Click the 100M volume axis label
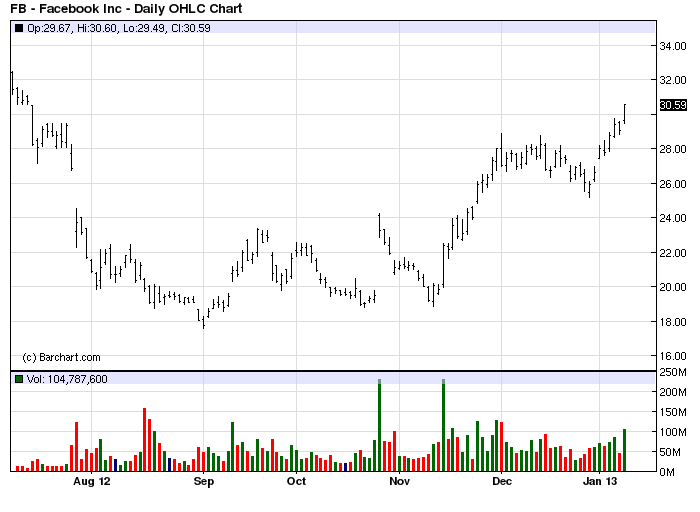 click(673, 432)
